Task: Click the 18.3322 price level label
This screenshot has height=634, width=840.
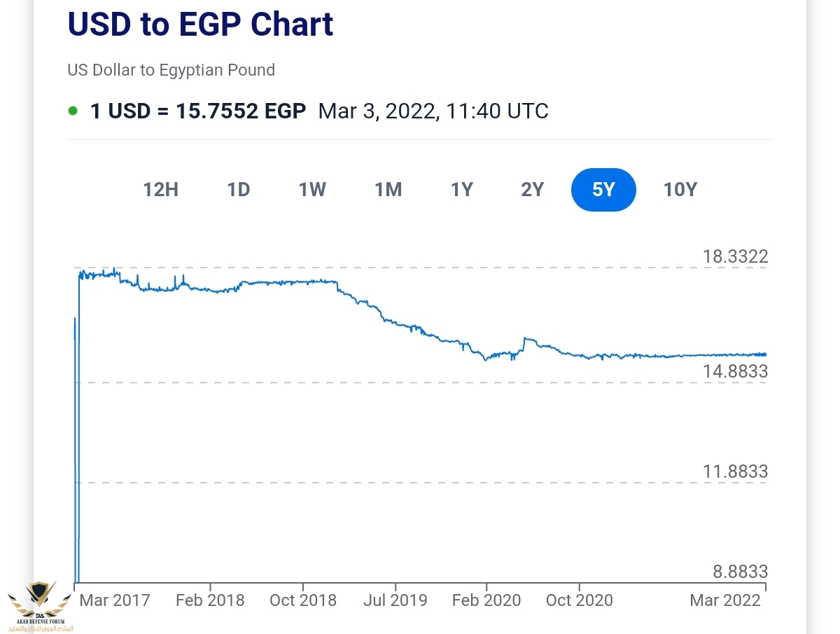Action: coord(735,256)
